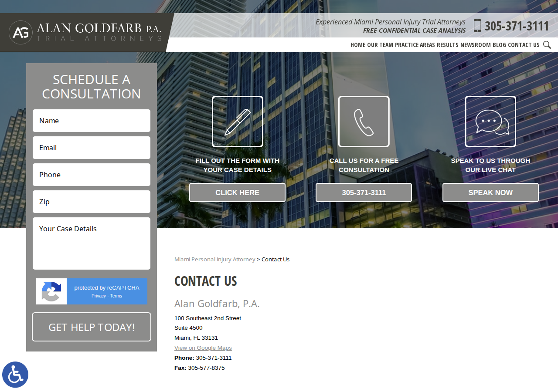The image size is (558, 392).
Task: Click the header phone number 305-371-3111
Action: point(517,26)
